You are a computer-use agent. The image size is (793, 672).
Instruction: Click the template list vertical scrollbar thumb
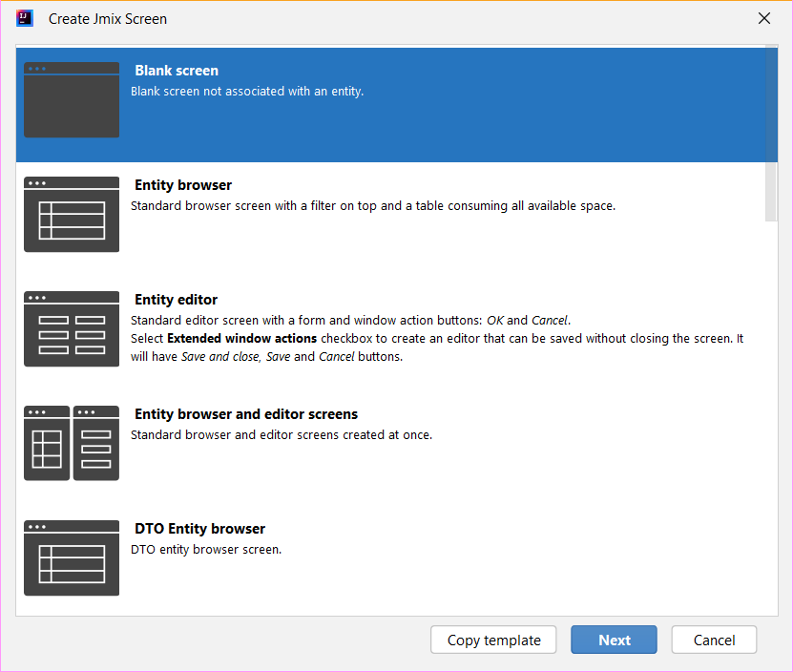pyautogui.click(x=771, y=133)
